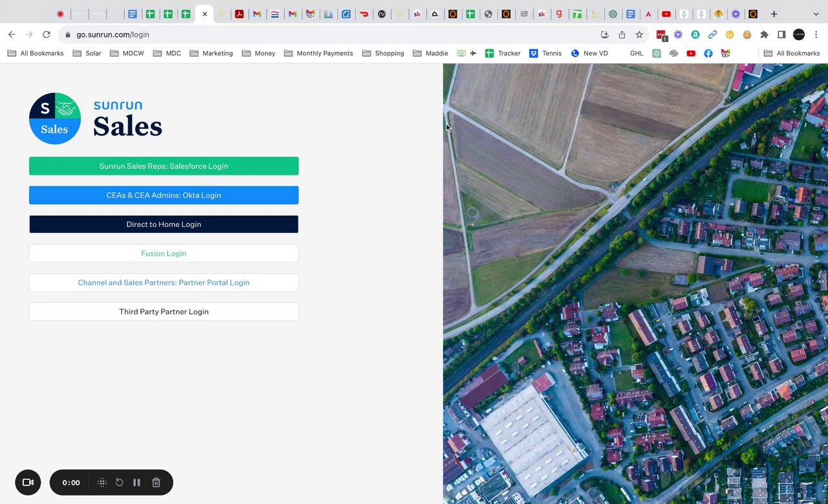This screenshot has height=504, width=828.
Task: Open the teal circle 'a' extension
Action: coord(695,34)
